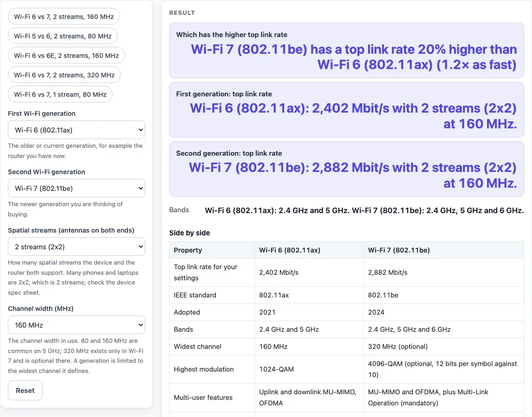
Task: Click the 'First Wi-Fi generation' label
Action: pos(42,114)
